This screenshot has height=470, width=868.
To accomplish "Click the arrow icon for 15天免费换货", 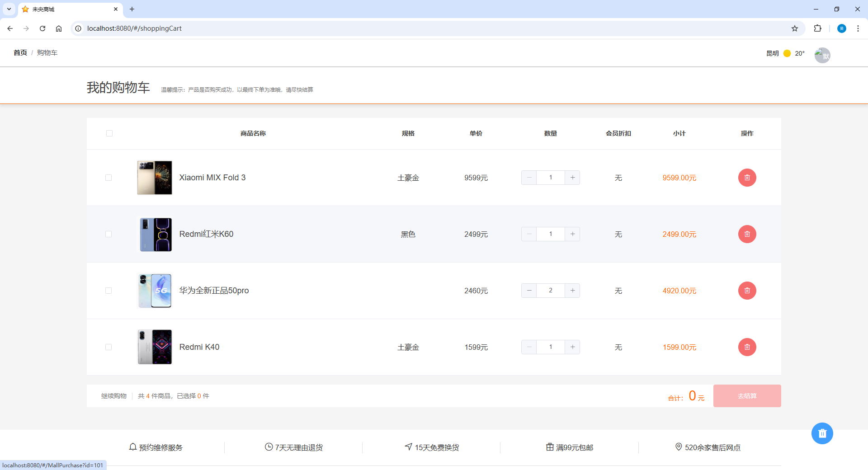I will tap(409, 447).
